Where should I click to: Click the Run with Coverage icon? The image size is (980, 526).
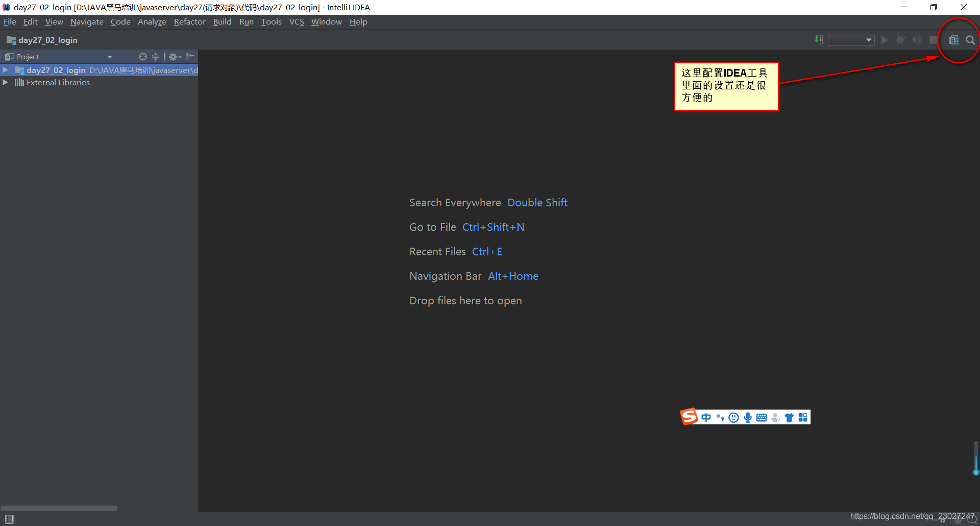(x=917, y=40)
